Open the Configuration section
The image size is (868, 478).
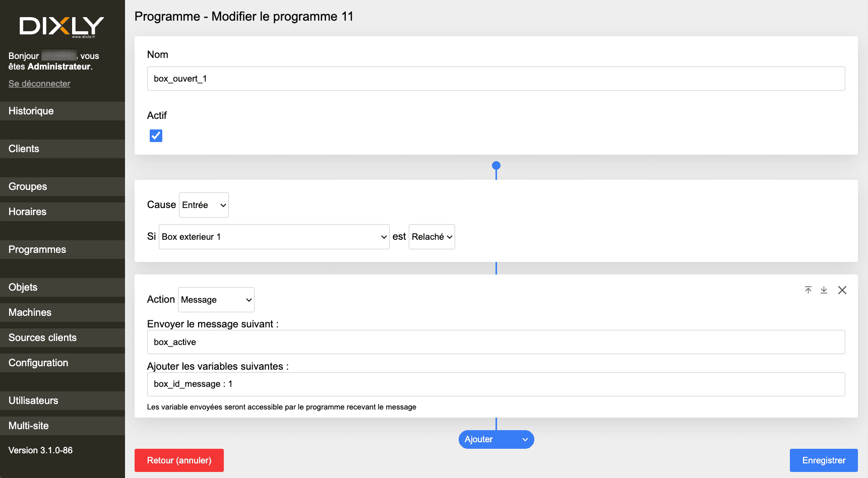38,363
